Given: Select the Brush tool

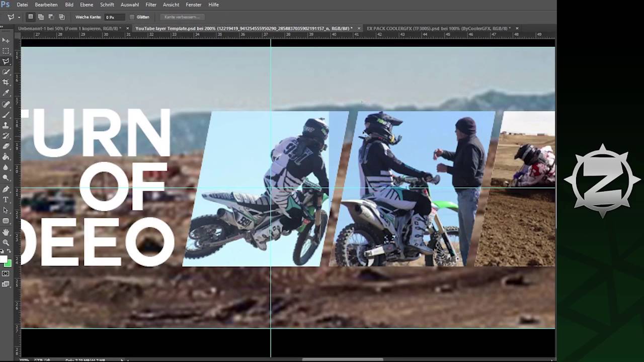Looking at the screenshot, I should pos(6,115).
